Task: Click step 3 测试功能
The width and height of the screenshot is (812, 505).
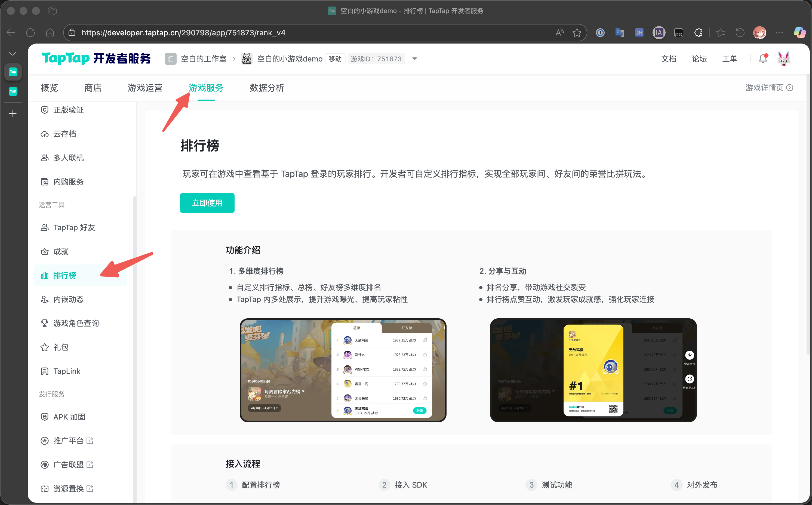Action: (549, 485)
